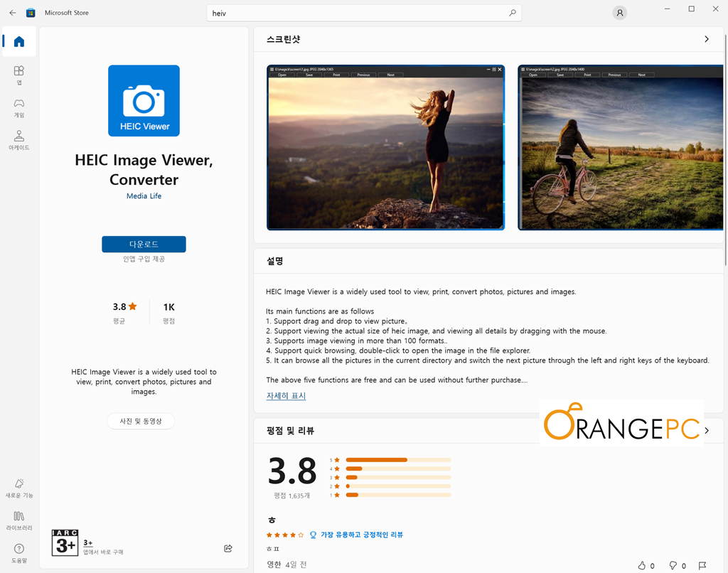Click the 앱에서 바로 구매 text
Image resolution: width=728 pixels, height=573 pixels.
tap(103, 552)
